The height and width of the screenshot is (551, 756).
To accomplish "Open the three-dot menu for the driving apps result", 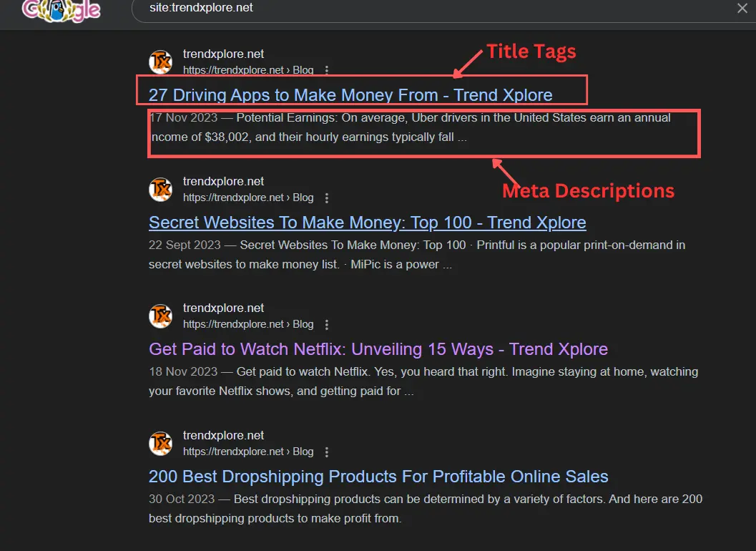I will 326,69.
